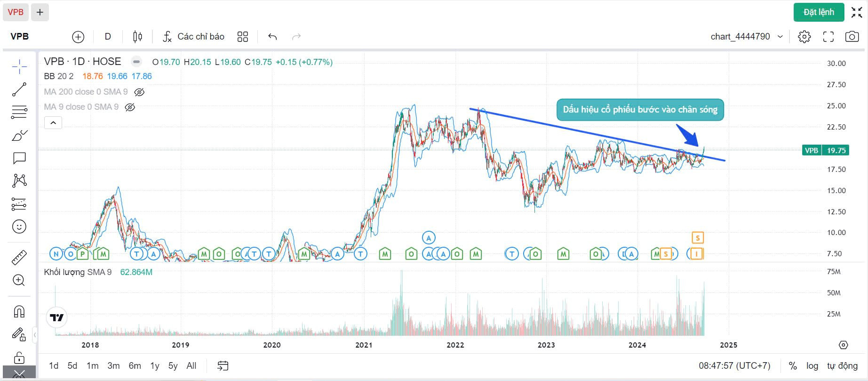Viewport: 868px width, 381px height.
Task: Toggle percent scale mode
Action: point(793,366)
